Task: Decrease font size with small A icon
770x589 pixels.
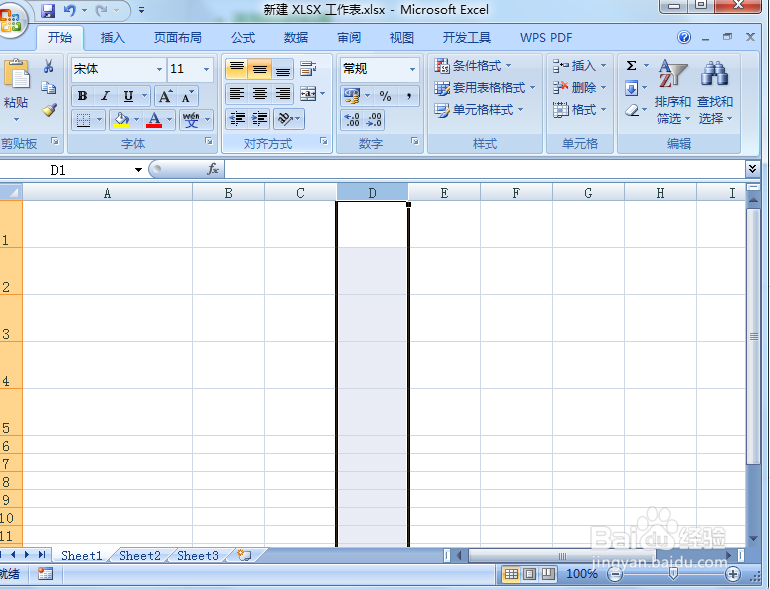Action: tap(188, 96)
